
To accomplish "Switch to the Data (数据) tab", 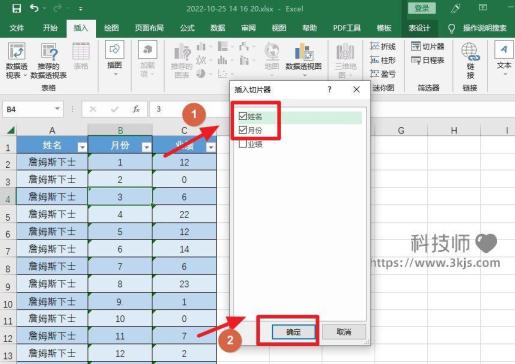I will [x=218, y=28].
